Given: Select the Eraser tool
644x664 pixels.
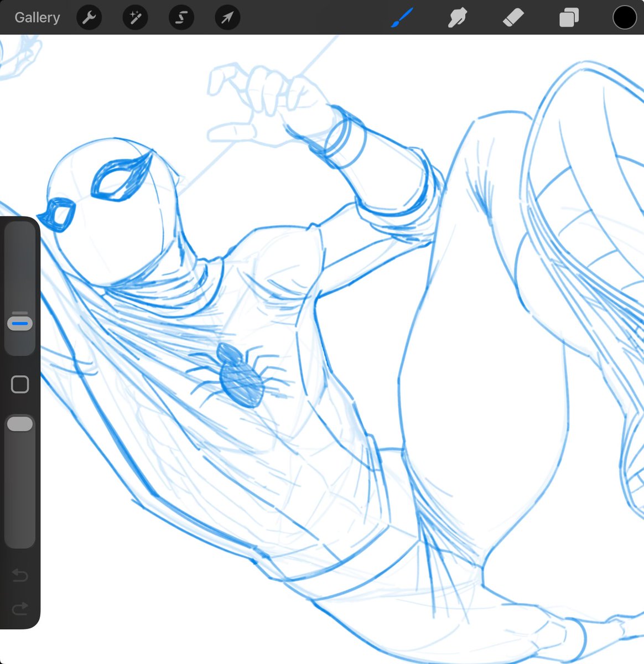Looking at the screenshot, I should point(513,18).
